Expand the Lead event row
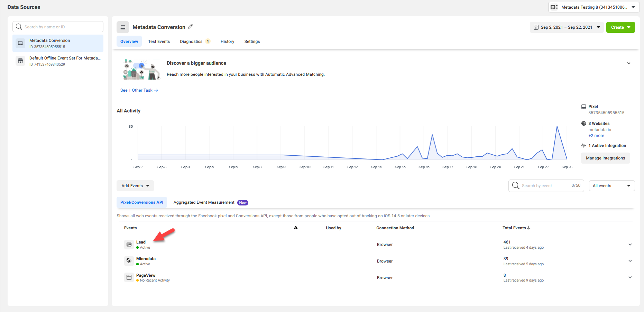 pyautogui.click(x=630, y=245)
